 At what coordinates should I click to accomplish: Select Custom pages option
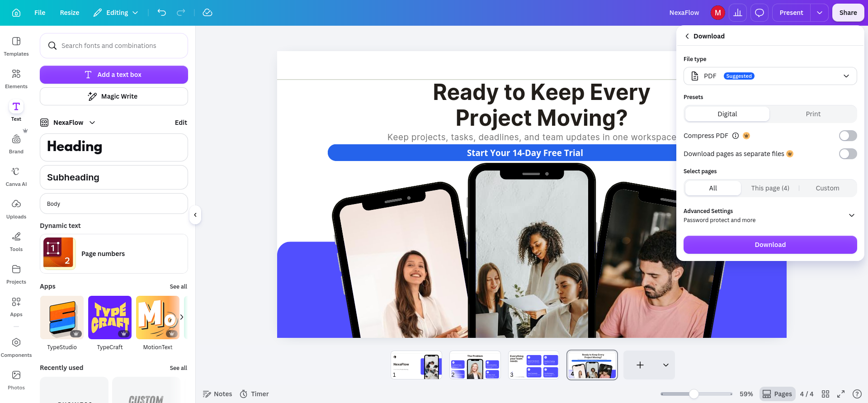(x=827, y=188)
